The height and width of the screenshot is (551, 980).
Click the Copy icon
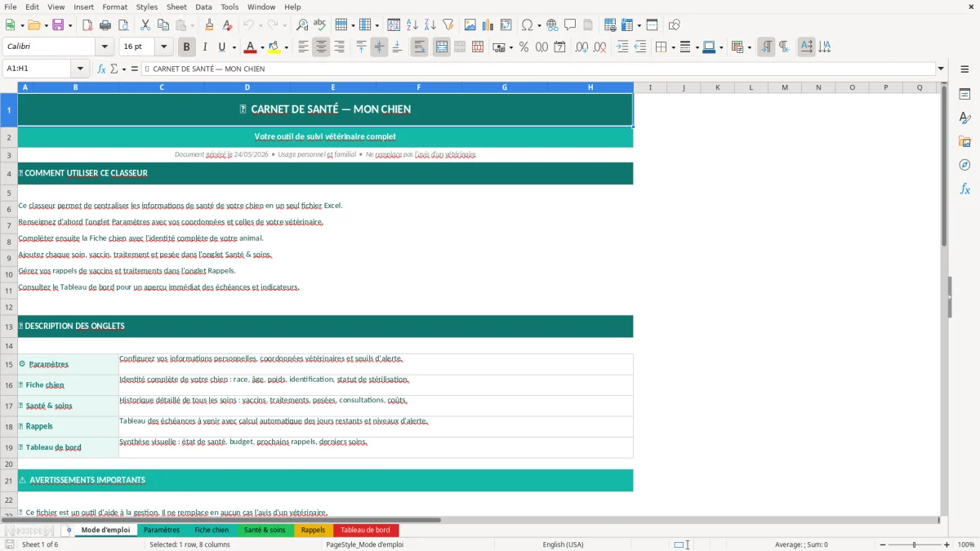pos(163,24)
